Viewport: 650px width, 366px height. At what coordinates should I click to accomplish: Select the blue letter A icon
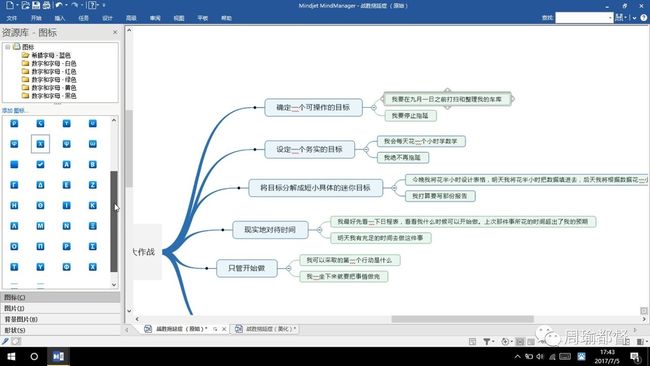[66, 165]
